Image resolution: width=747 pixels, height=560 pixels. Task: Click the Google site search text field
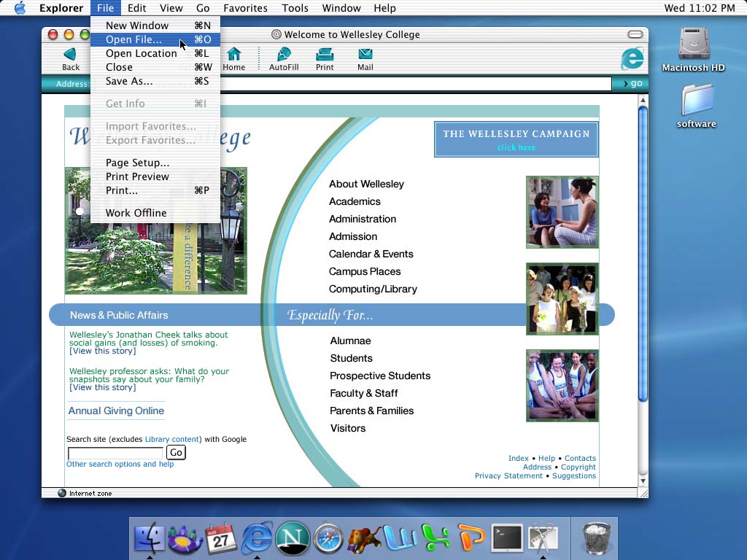[x=115, y=453]
